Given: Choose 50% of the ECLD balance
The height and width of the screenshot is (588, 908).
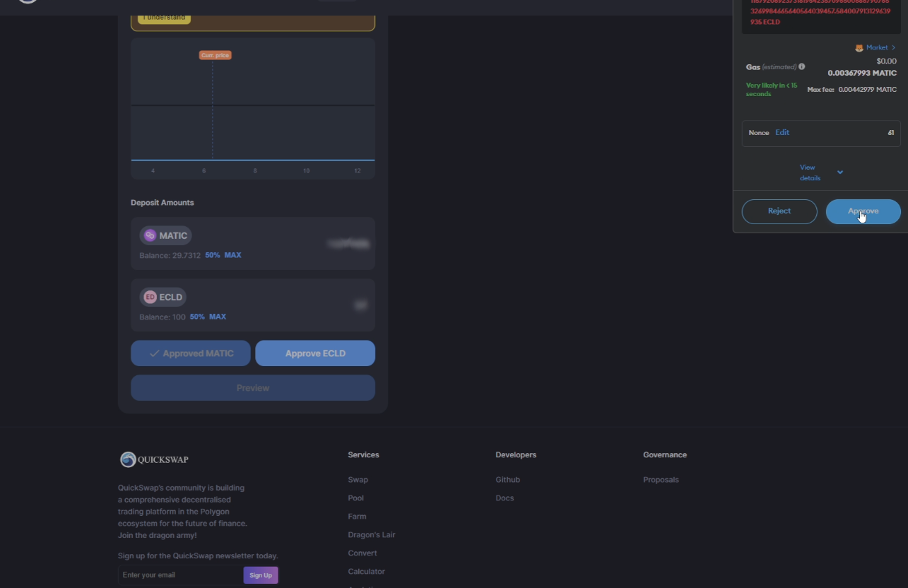Looking at the screenshot, I should point(197,317).
